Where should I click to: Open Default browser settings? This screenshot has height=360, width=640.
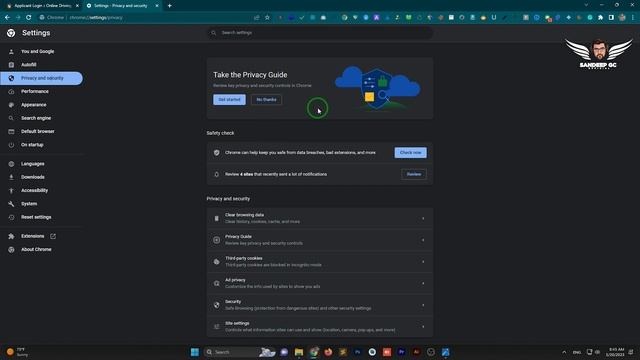pyautogui.click(x=38, y=131)
